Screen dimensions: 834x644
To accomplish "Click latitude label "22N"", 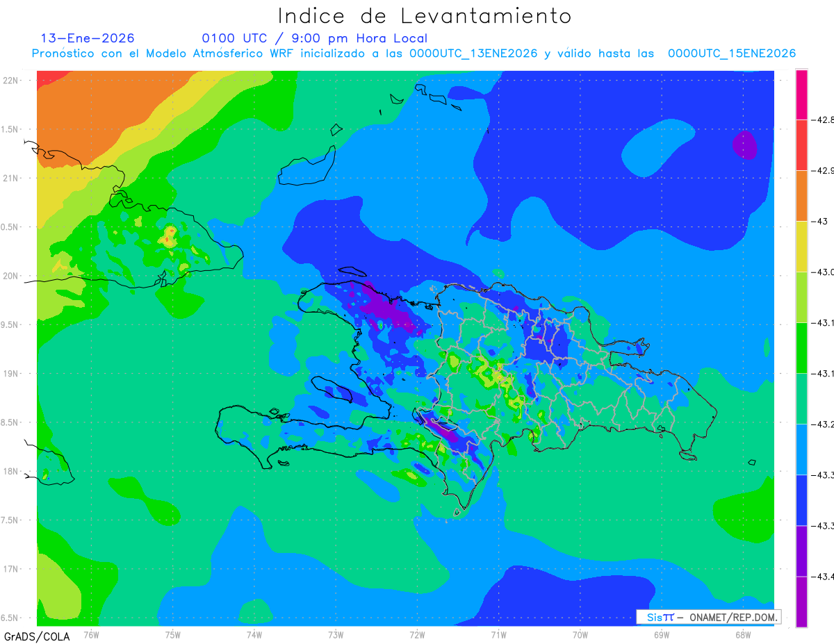I will point(12,80).
